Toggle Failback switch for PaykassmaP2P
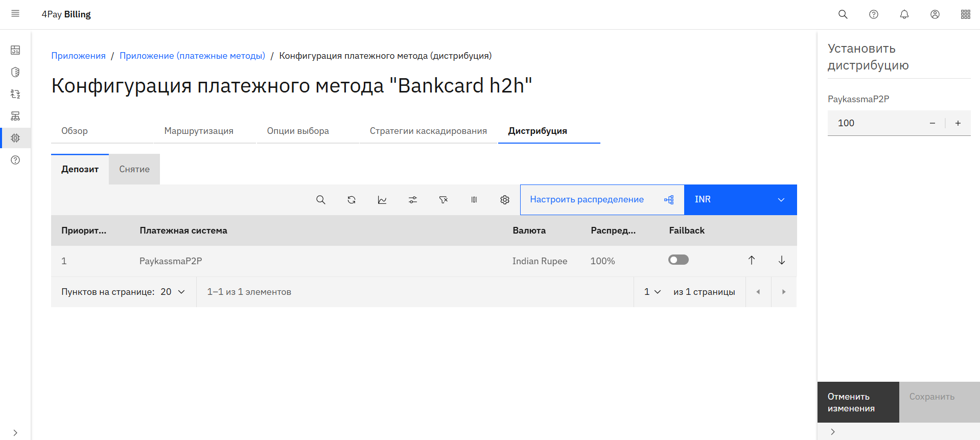Screen dimensions: 980x440 [679, 260]
